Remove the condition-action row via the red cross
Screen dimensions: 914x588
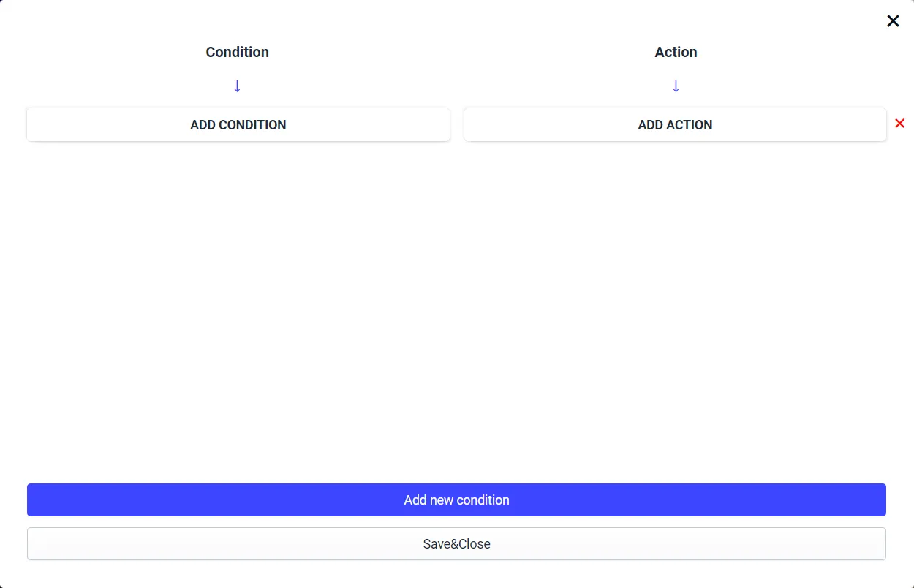click(900, 124)
